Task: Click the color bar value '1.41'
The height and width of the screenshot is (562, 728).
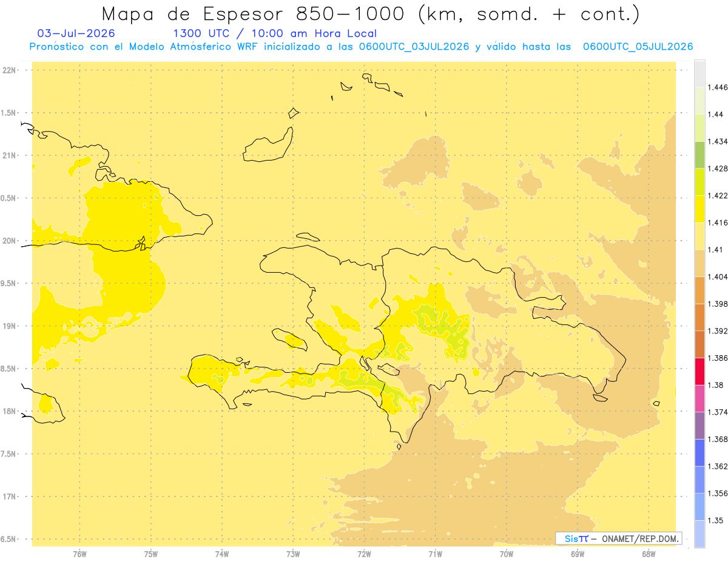Action: (715, 250)
